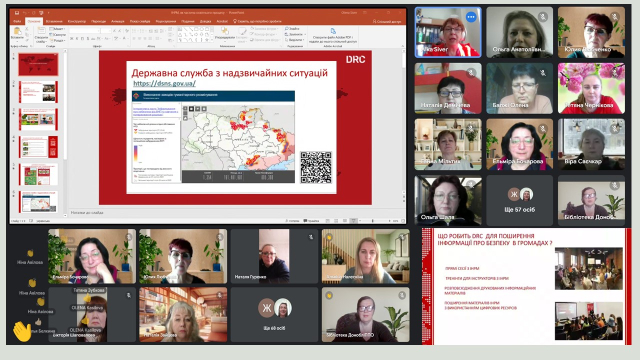The height and width of the screenshot is (360, 640).
Task: Toggle the Notes (Нотатки) pane in status bar
Action: 292,221
